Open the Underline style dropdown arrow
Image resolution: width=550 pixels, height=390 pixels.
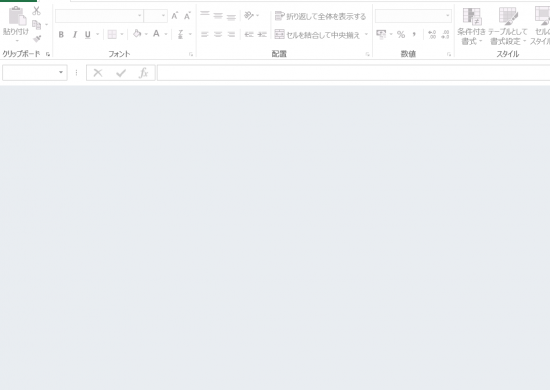tap(98, 34)
